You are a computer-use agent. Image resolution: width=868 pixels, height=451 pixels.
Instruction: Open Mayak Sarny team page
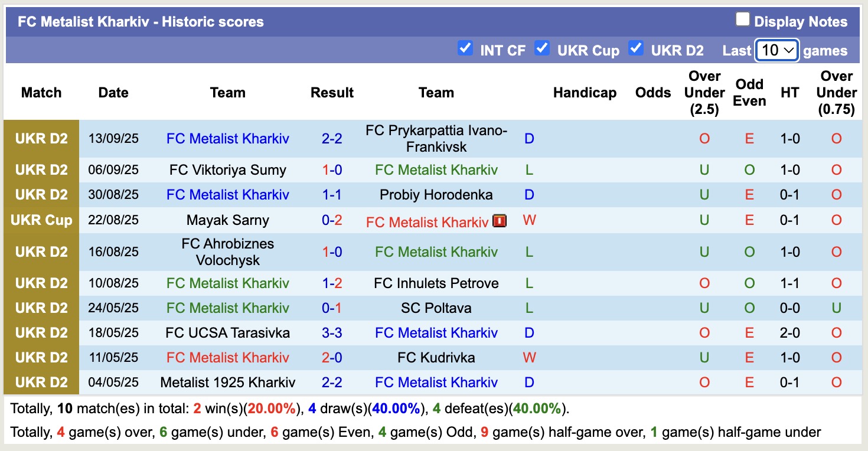pos(227,220)
